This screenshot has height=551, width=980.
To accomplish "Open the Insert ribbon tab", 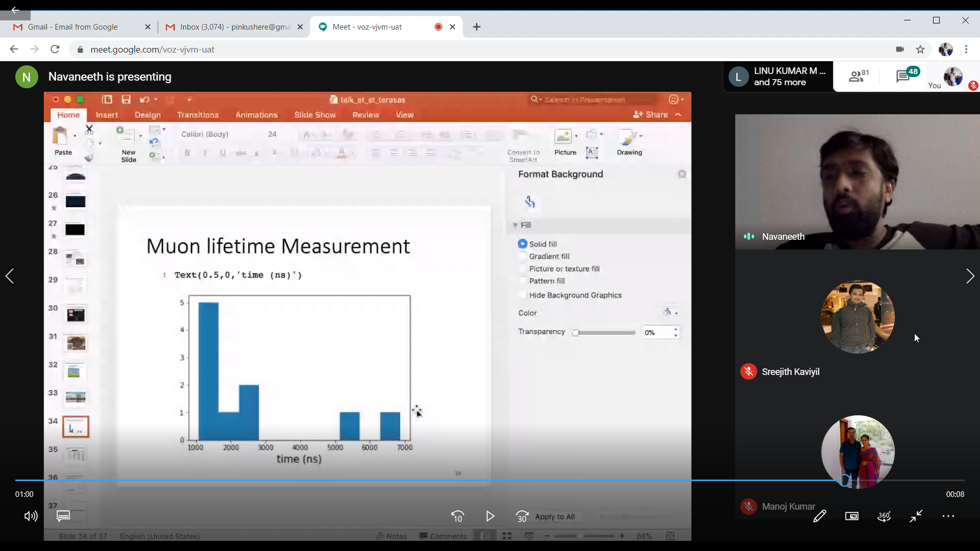I will pos(107,115).
